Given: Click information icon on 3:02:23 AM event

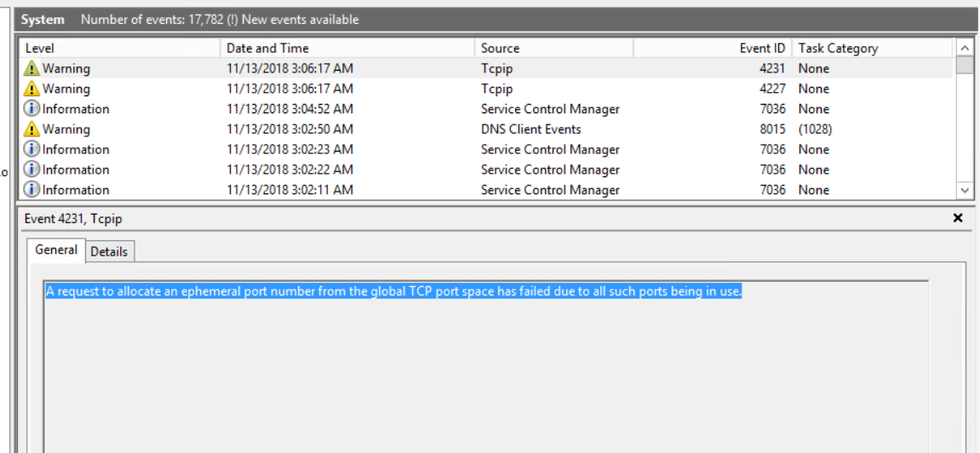Looking at the screenshot, I should (32, 150).
